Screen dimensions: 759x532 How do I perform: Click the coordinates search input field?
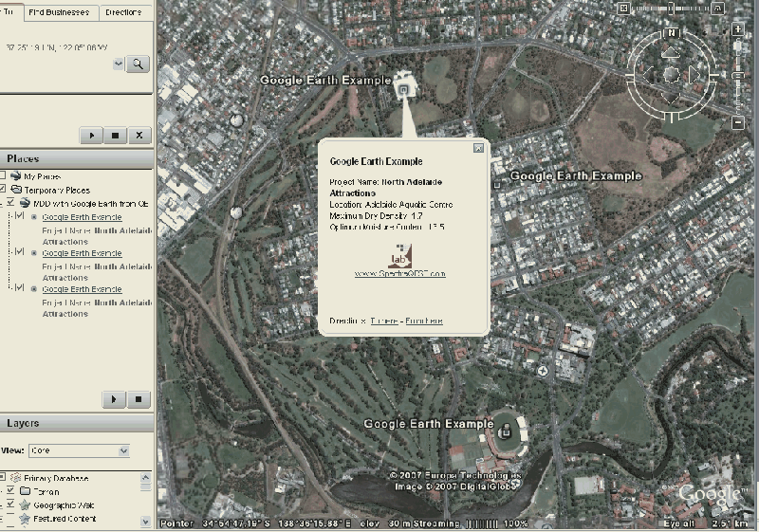[x=56, y=47]
